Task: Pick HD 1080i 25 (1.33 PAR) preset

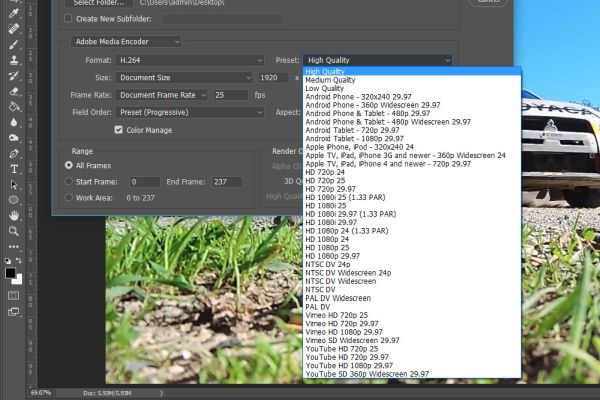Action: point(412,198)
